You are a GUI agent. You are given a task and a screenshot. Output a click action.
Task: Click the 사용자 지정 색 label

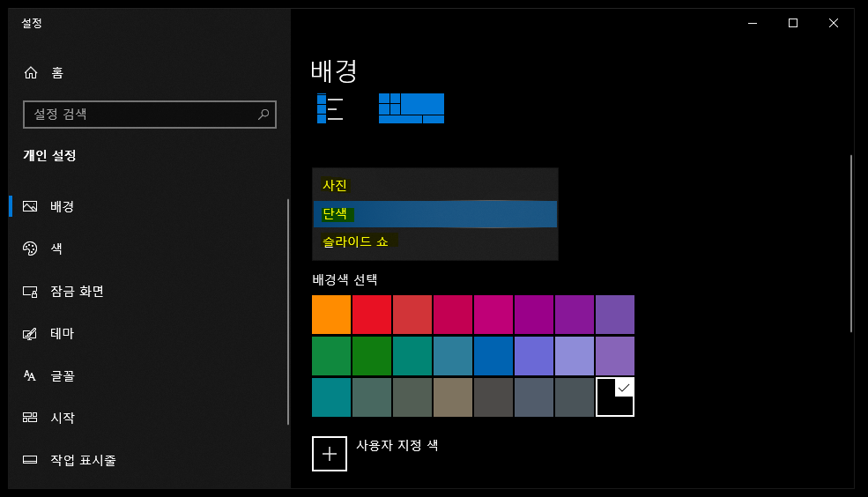pyautogui.click(x=397, y=446)
